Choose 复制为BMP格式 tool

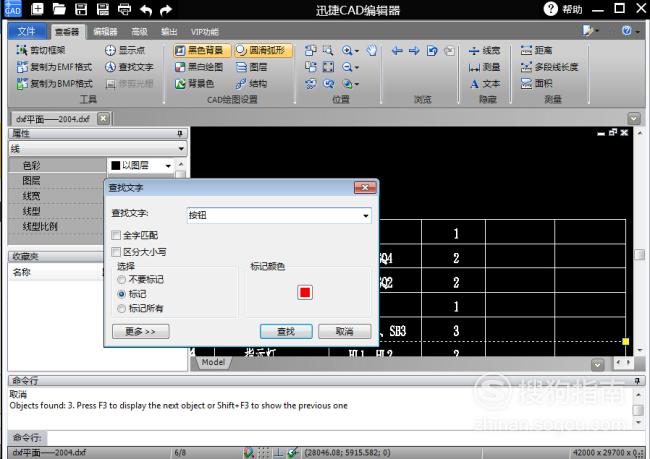click(x=54, y=83)
